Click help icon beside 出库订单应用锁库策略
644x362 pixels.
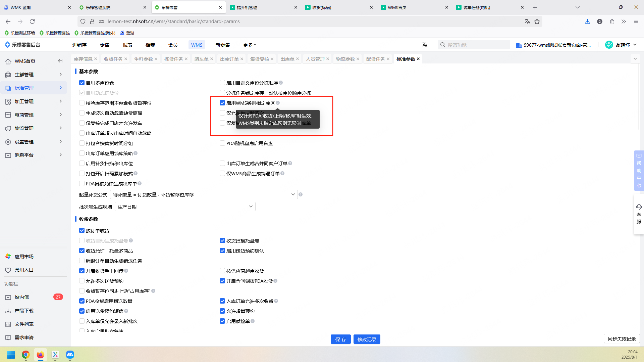point(136,153)
